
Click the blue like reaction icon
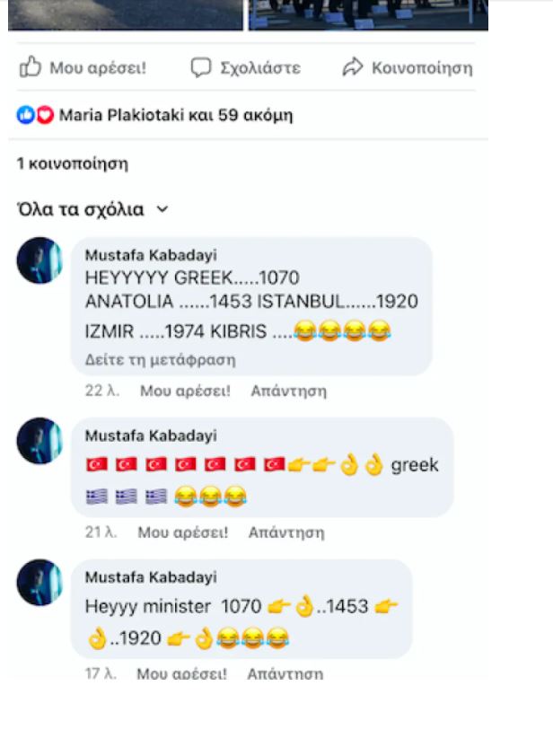(25, 115)
